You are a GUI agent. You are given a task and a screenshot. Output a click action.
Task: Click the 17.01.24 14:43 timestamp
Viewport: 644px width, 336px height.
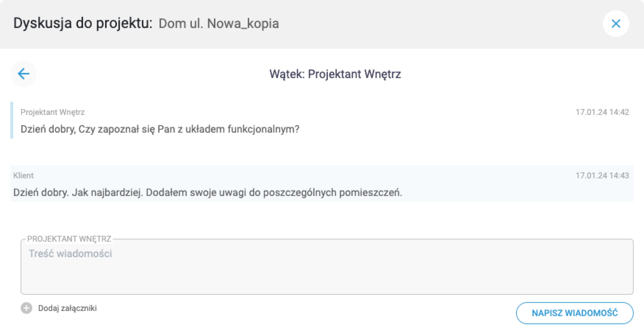coord(602,176)
